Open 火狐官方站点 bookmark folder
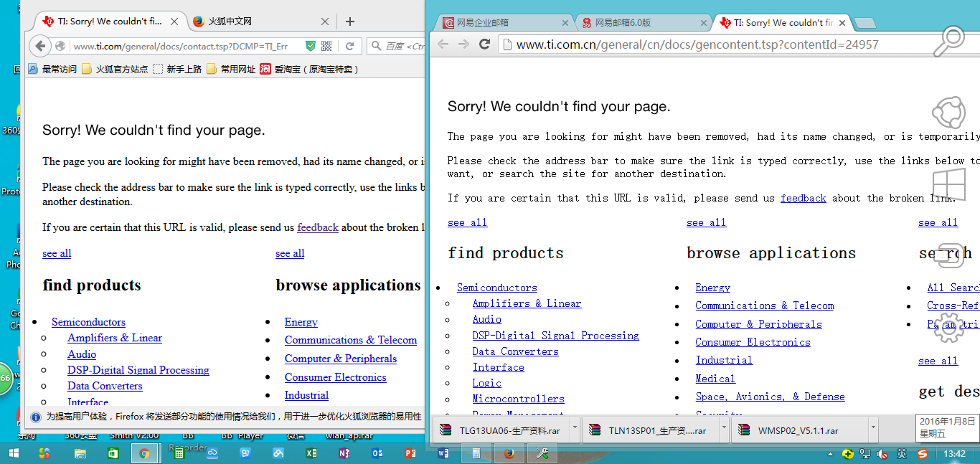 coord(115,69)
